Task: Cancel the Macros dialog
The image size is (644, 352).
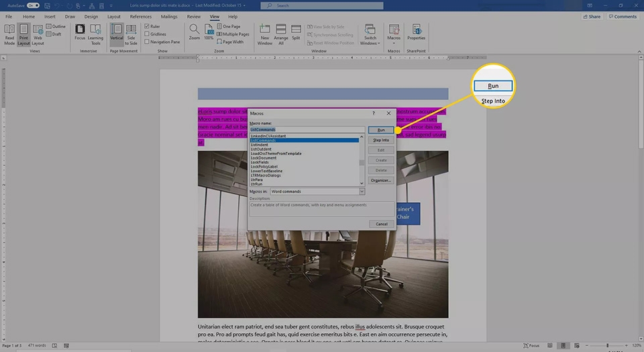Action: (x=382, y=224)
